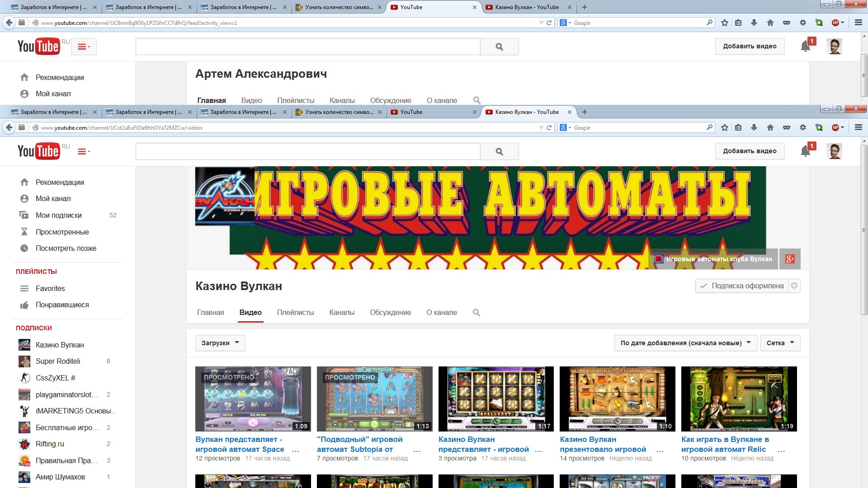Click Казино Вулкан channel avatar on banner
This screenshot has height=488, width=868.
tap(225, 196)
